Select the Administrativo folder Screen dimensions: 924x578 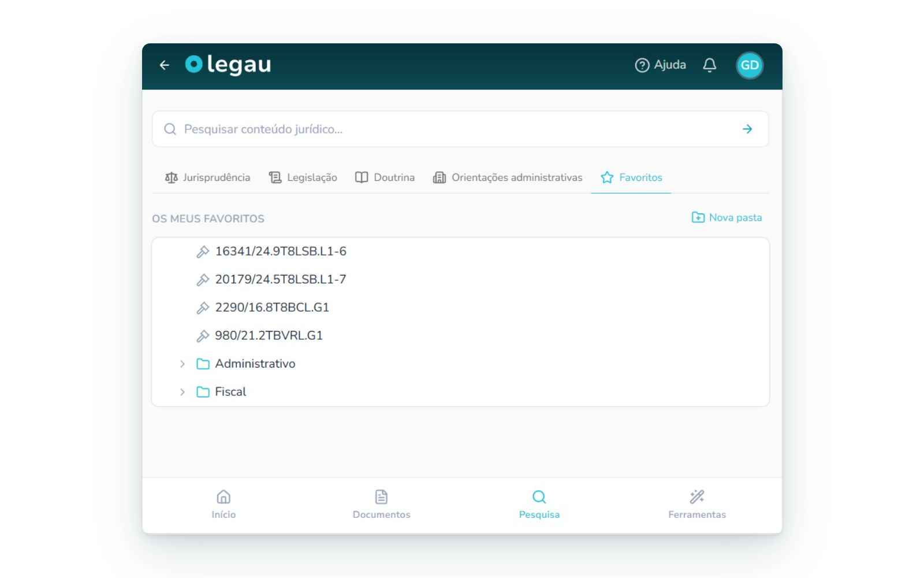255,364
